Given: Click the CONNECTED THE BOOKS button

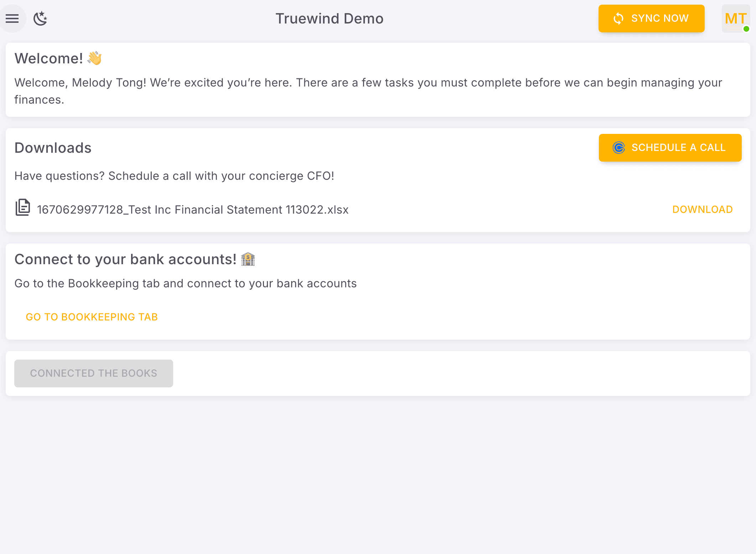Looking at the screenshot, I should coord(94,373).
